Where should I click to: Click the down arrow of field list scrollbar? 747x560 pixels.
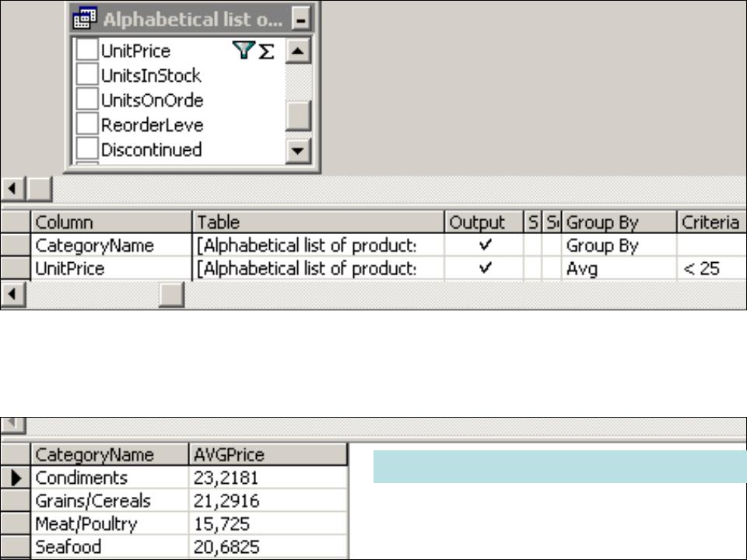click(x=298, y=150)
